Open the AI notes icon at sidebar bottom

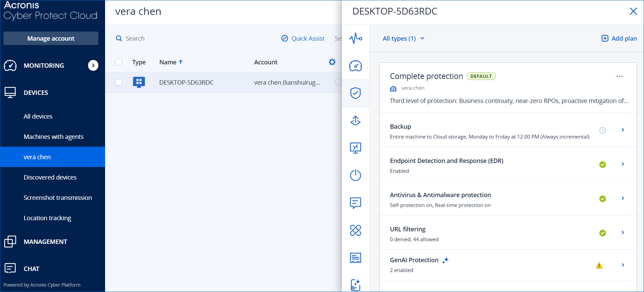pyautogui.click(x=356, y=285)
